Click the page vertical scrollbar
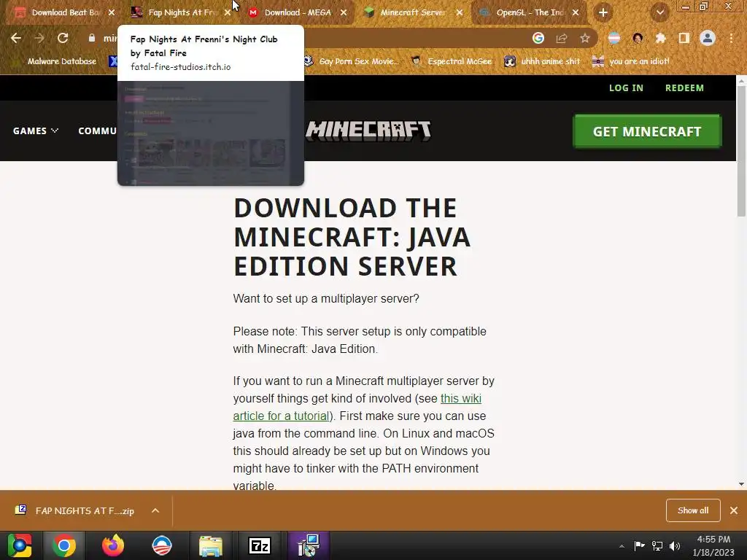Screen dimensions: 747x560 tap(741, 152)
